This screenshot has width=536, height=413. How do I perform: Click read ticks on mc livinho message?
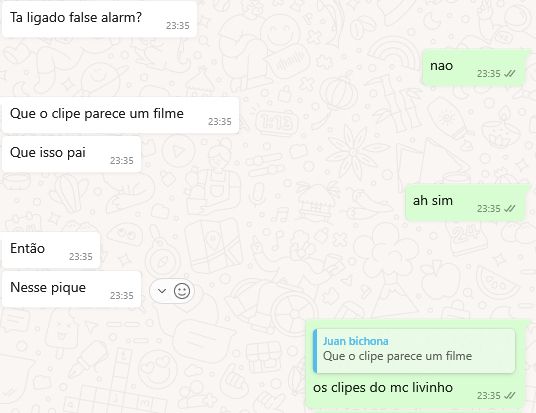[x=509, y=396]
